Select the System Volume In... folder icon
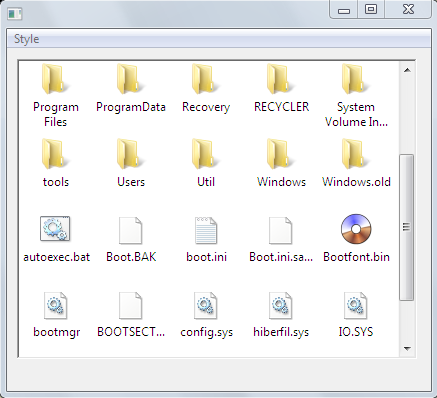Image resolution: width=437 pixels, height=398 pixels. [x=356, y=79]
